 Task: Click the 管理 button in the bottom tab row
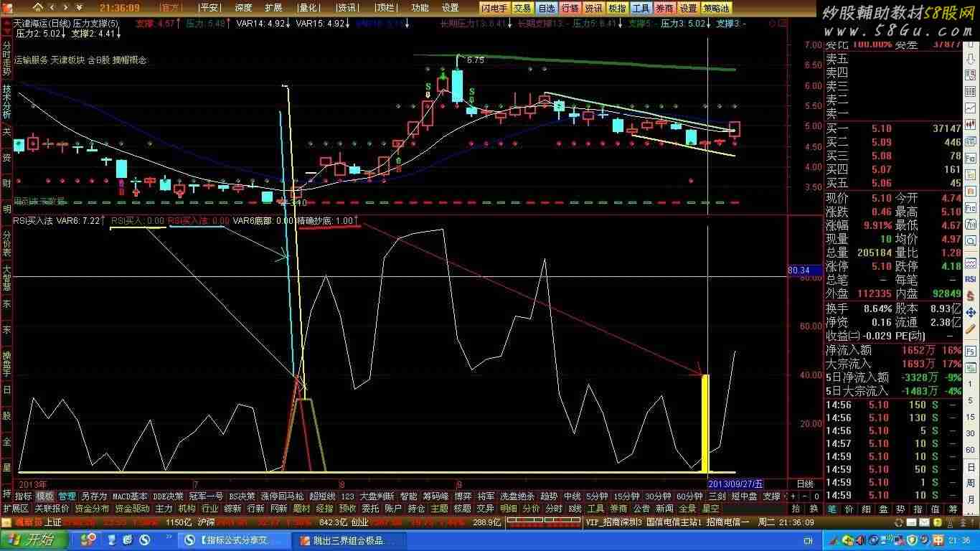click(67, 496)
